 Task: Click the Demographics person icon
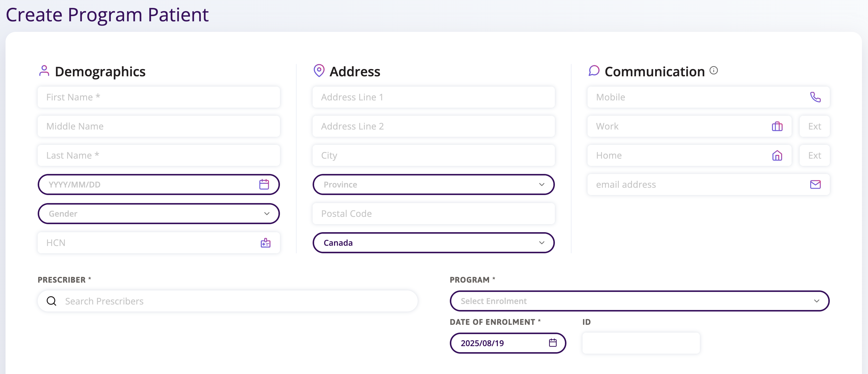tap(44, 71)
